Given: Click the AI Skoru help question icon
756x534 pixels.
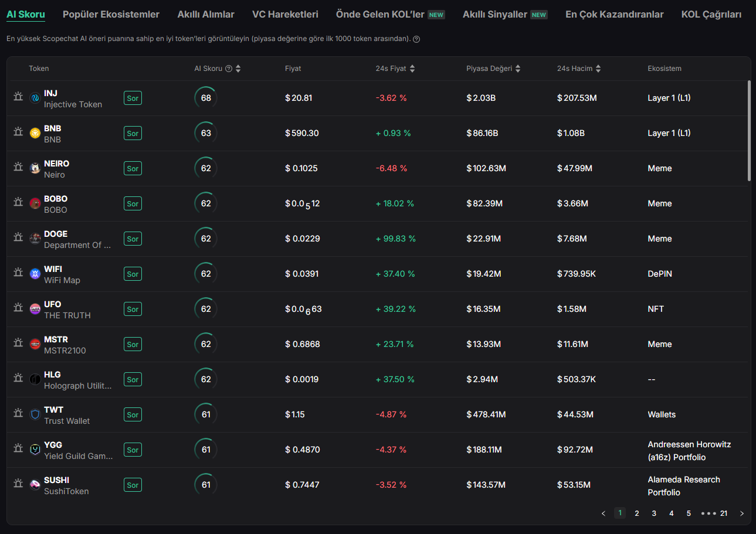Looking at the screenshot, I should pos(229,69).
